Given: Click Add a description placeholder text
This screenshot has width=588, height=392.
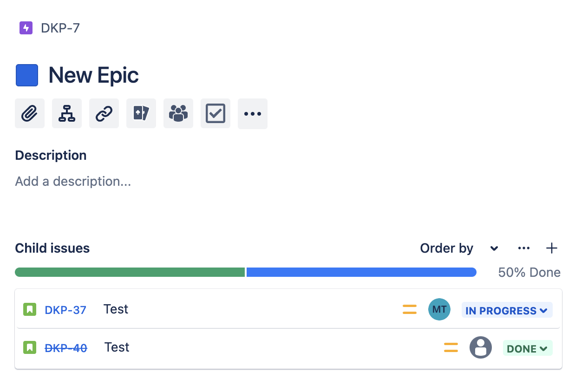Looking at the screenshot, I should 73,181.
